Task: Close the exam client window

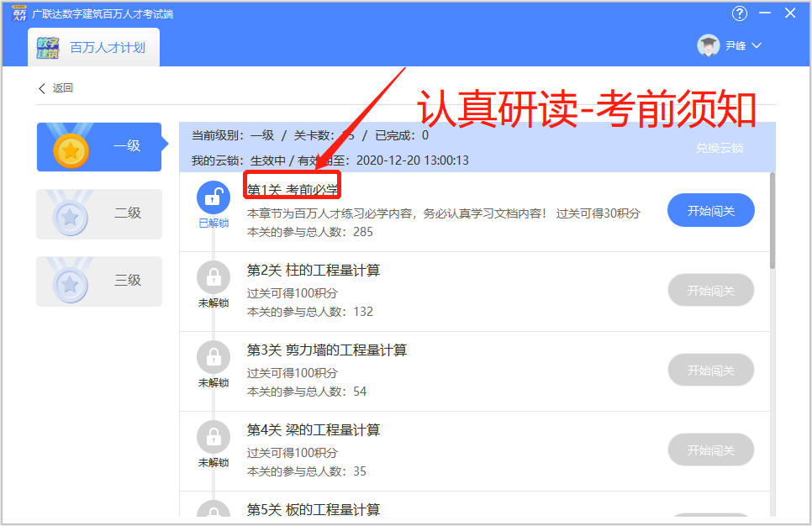Action: pyautogui.click(x=790, y=13)
